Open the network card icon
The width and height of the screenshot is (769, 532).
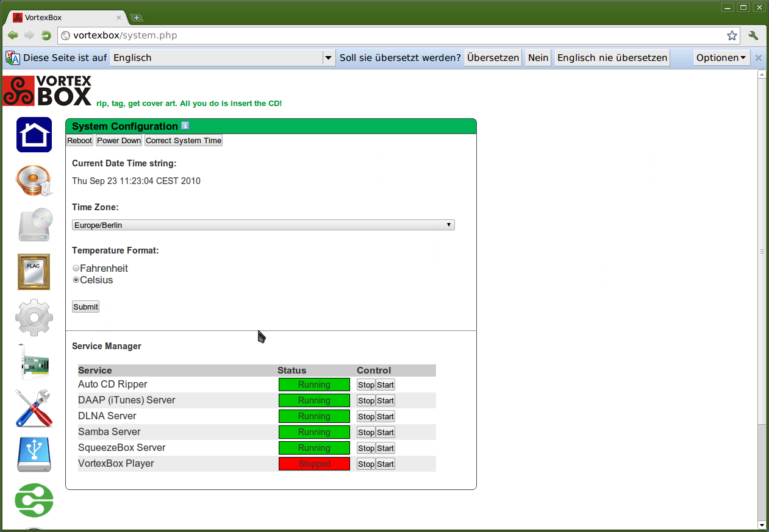pos(34,362)
